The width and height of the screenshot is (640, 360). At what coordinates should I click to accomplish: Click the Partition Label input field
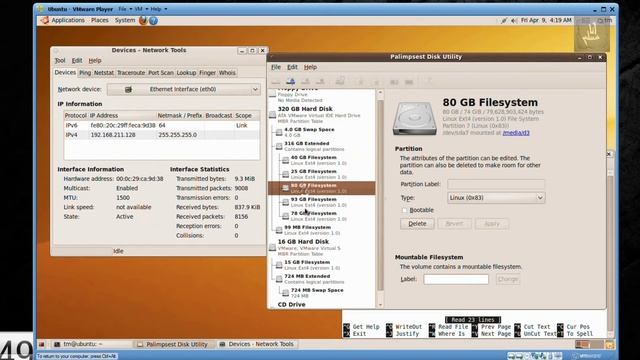(496, 184)
